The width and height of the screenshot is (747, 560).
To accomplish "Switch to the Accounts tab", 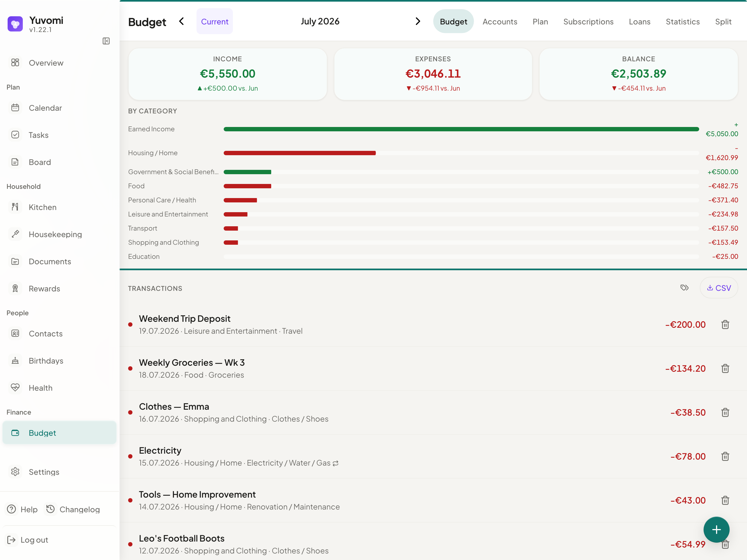I will [500, 21].
